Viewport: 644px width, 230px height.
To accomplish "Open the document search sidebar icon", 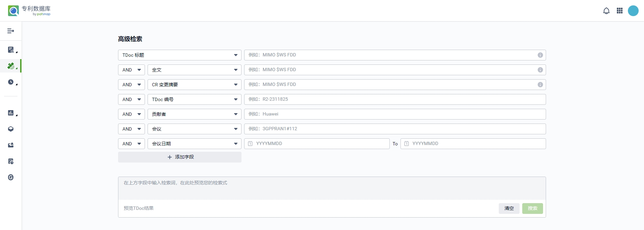I will click(x=11, y=50).
